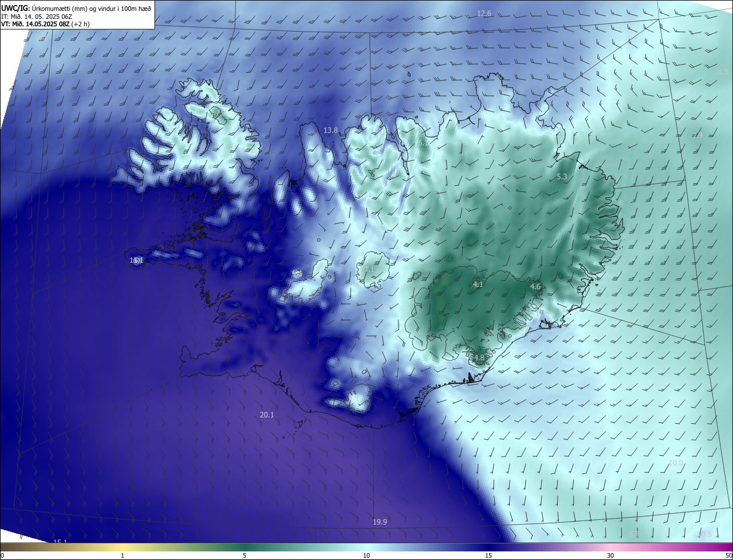Click the colorbar tick label 10
Viewport: 733px width, 560px height.
coord(366,555)
